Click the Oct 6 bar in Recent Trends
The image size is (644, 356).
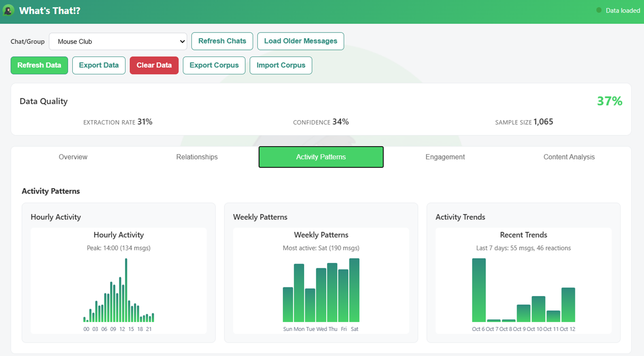pos(479,290)
